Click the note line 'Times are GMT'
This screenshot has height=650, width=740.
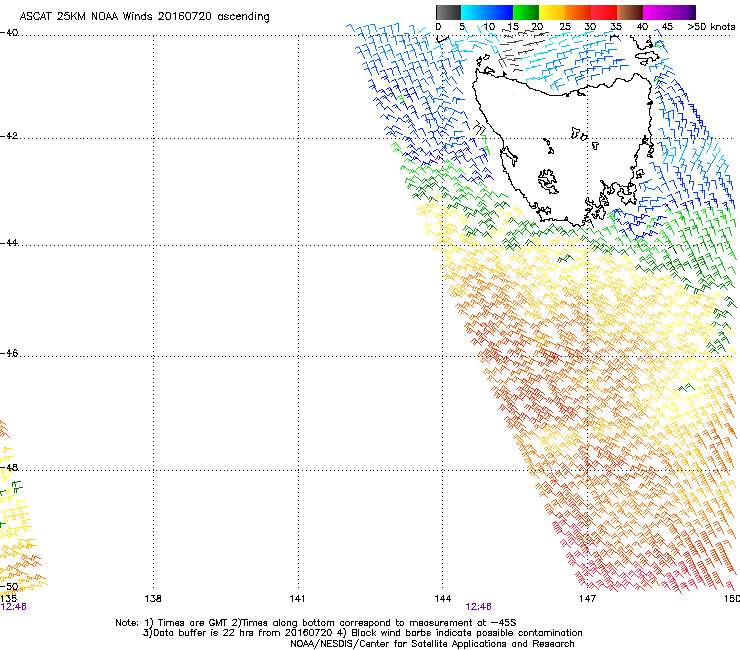(193, 623)
